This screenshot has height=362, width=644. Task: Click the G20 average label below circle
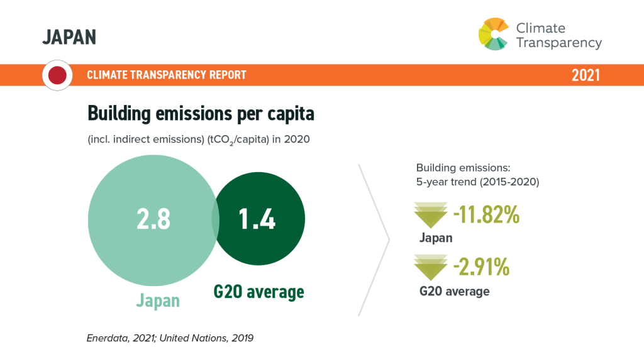(258, 292)
